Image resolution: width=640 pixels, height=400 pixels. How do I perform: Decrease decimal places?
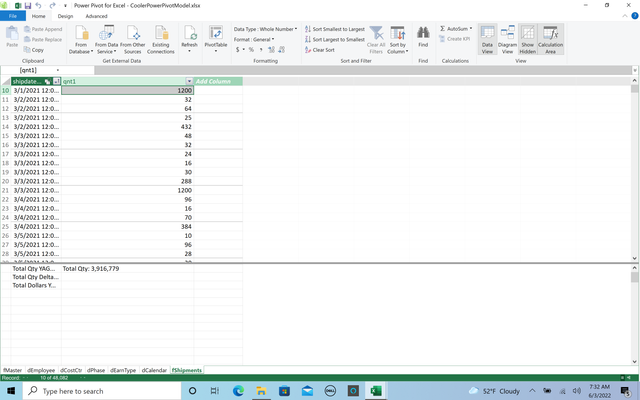[282, 50]
